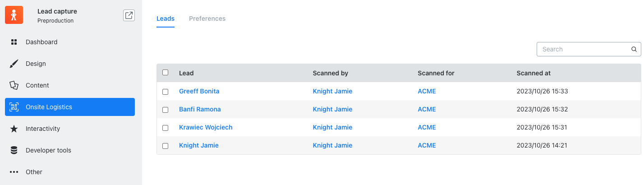
Task: Sort by the Scanned at column header
Action: (534, 73)
